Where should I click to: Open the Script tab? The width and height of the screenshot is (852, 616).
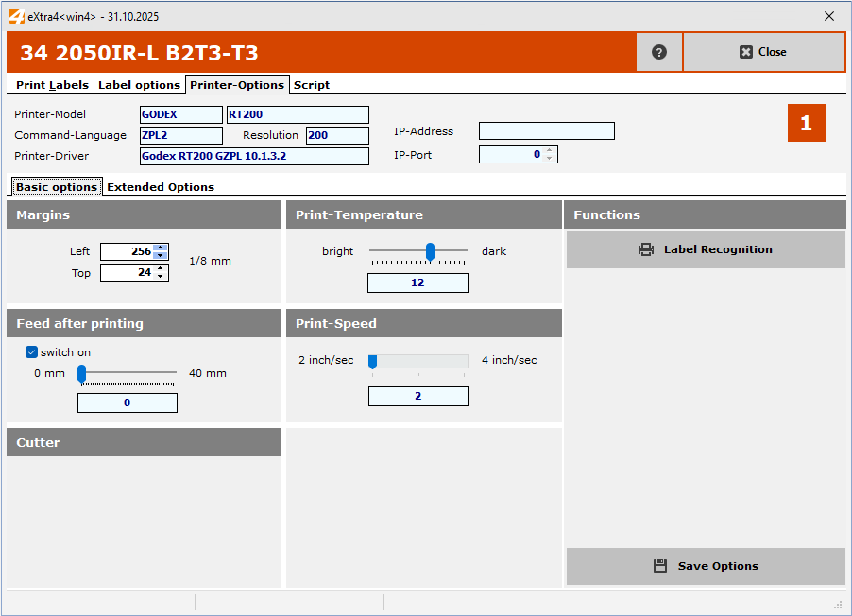(312, 85)
